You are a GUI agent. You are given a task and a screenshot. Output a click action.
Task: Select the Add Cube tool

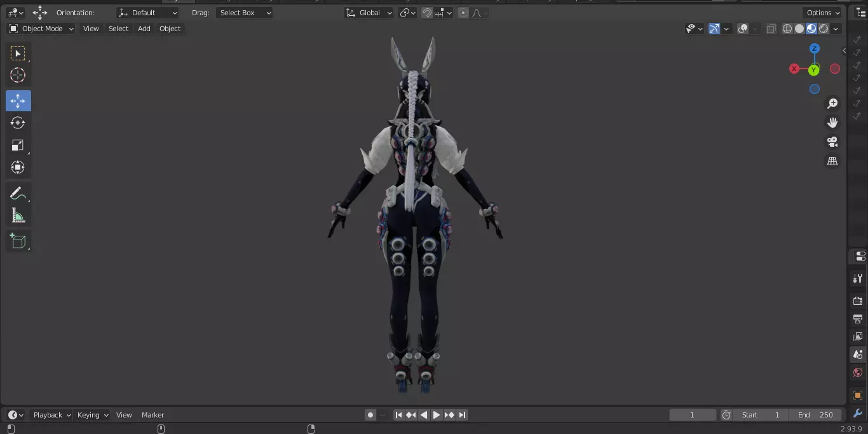tap(18, 241)
